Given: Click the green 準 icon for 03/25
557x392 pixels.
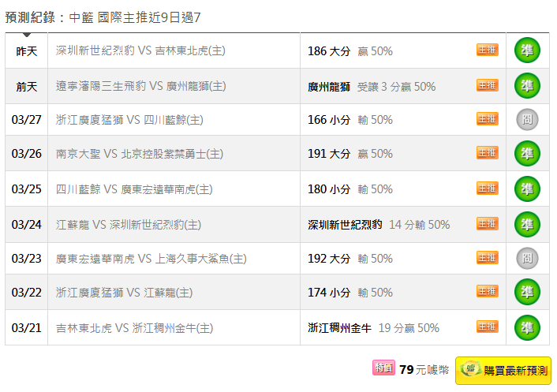Looking at the screenshot, I should 527,189.
